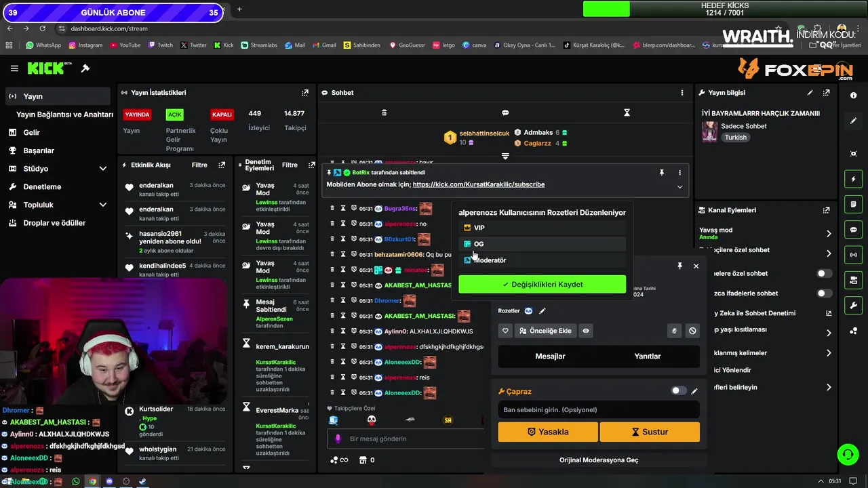Edit Çapraz setting with pencil icon
Viewport: 868px width, 488px height.
pos(694,391)
